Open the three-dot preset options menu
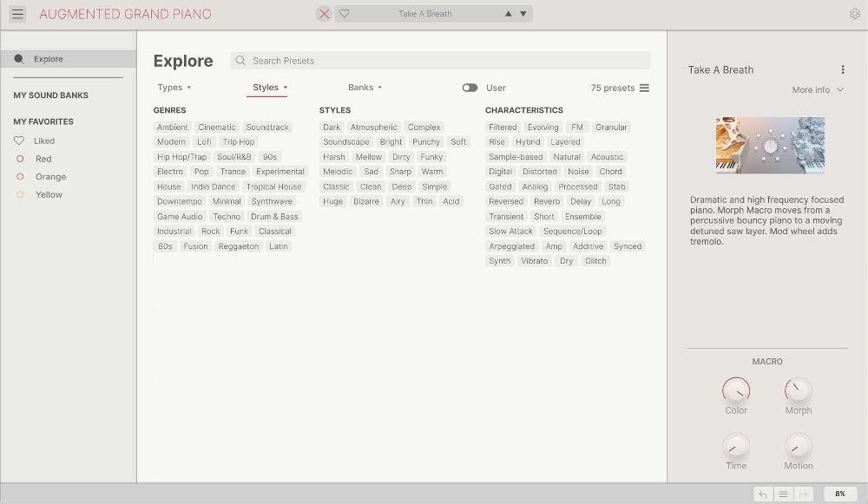Image resolution: width=868 pixels, height=504 pixels. [842, 70]
